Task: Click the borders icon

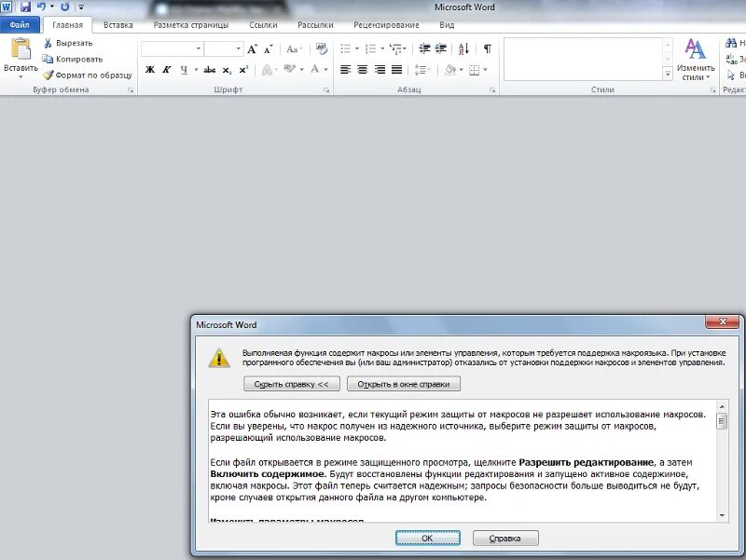Action: (x=475, y=71)
